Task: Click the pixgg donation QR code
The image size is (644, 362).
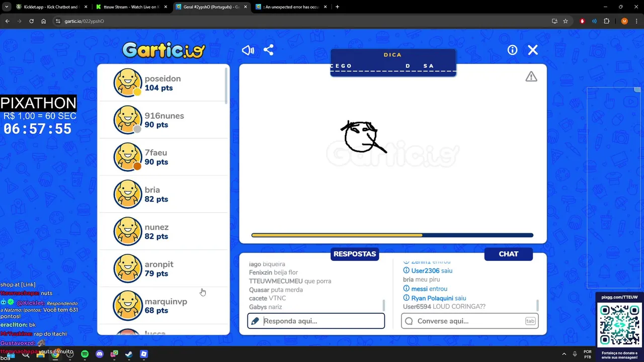Action: click(619, 325)
